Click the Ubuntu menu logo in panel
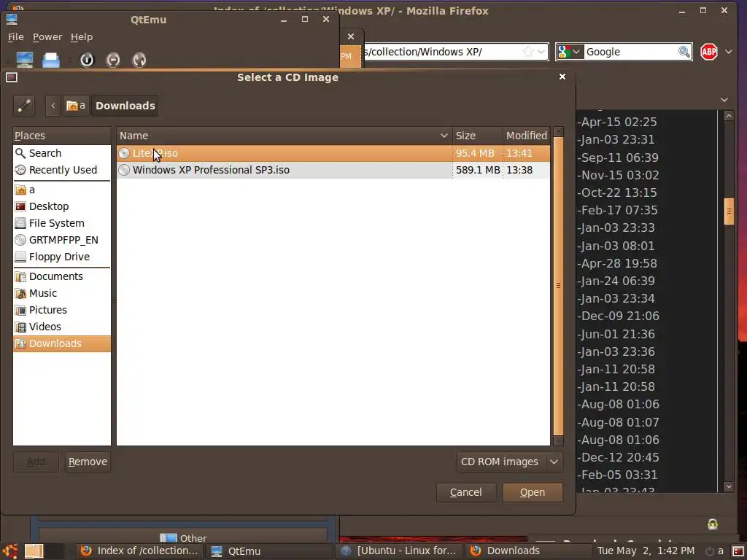 pyautogui.click(x=10, y=551)
